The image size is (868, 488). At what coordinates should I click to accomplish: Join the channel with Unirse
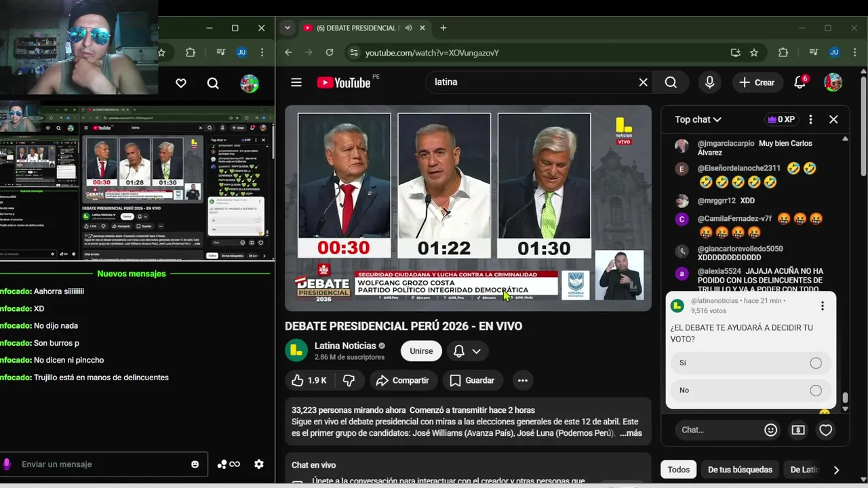[421, 351]
